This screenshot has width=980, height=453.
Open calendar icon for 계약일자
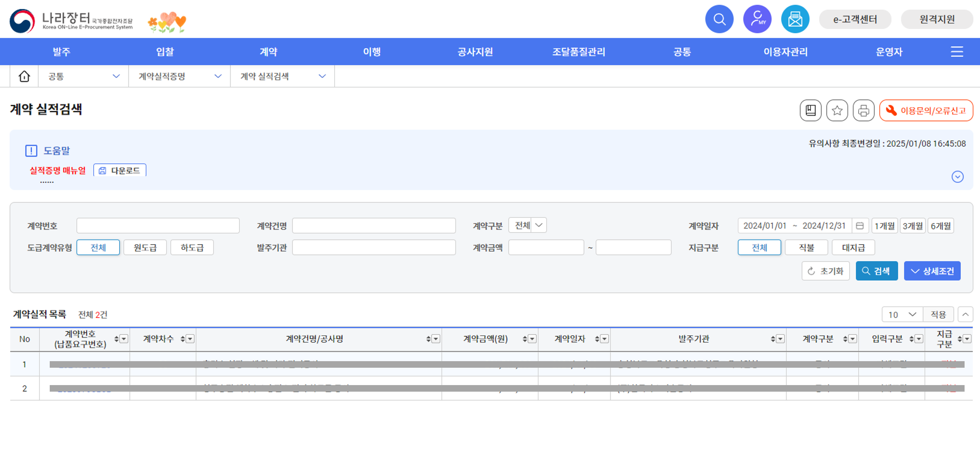point(860,226)
